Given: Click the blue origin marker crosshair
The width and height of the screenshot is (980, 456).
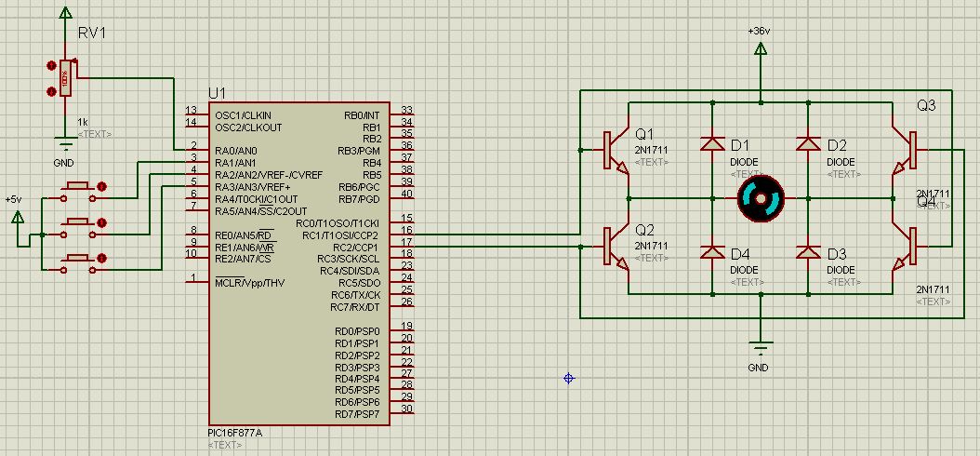Looking at the screenshot, I should point(569,378).
